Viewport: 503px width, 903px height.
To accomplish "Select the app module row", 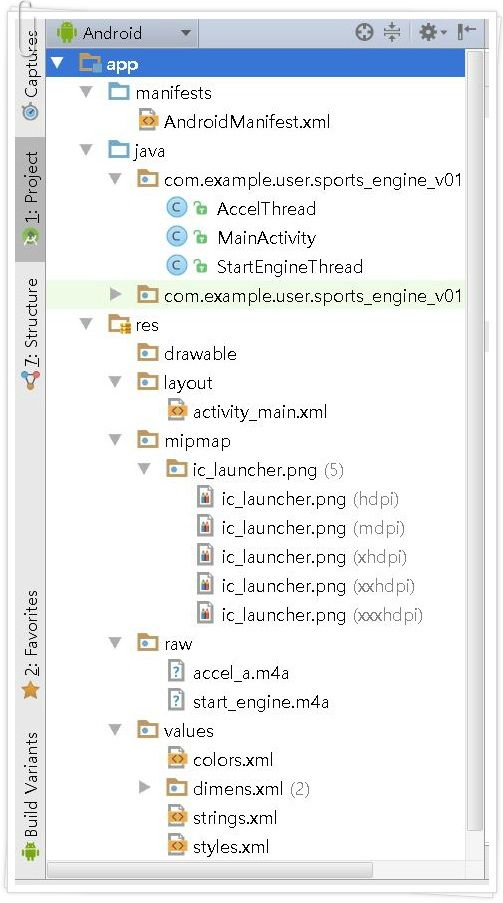I will [x=255, y=63].
